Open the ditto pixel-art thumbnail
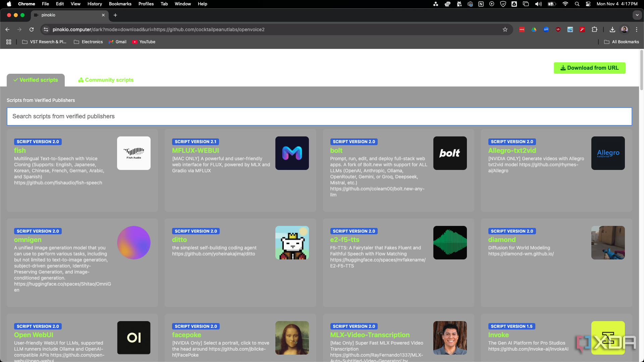This screenshot has height=362, width=644. click(x=292, y=243)
